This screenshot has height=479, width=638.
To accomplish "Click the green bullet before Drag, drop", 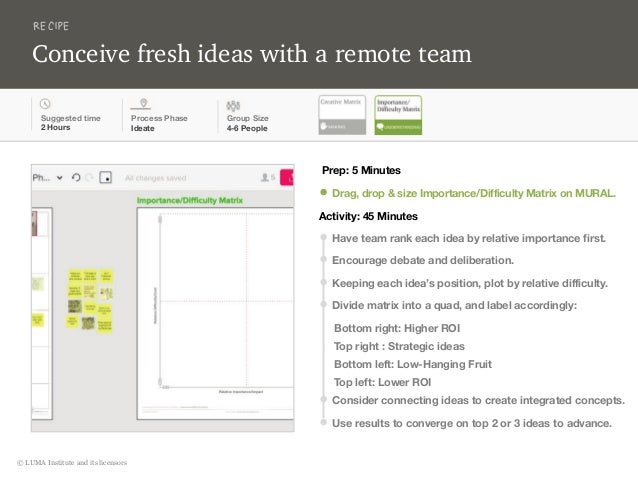I will (323, 192).
